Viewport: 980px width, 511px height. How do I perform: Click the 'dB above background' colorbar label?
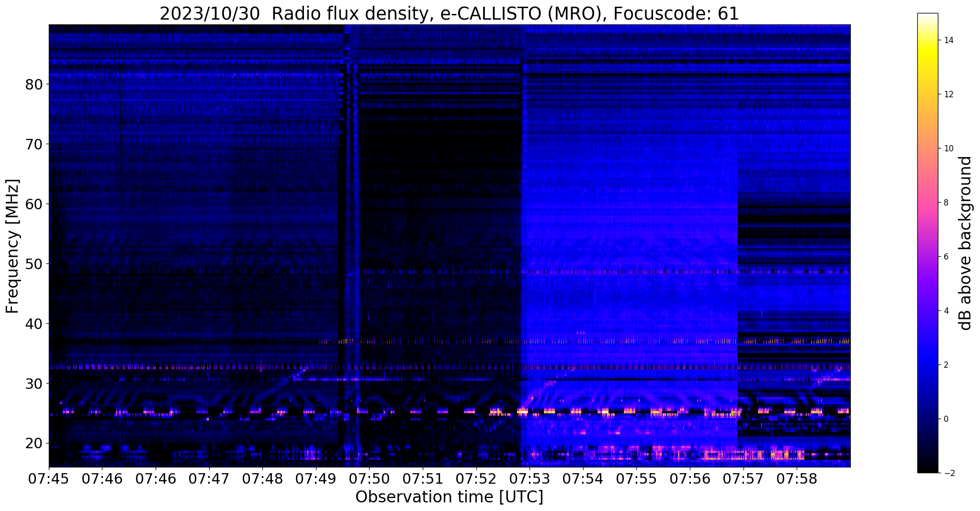pos(966,243)
